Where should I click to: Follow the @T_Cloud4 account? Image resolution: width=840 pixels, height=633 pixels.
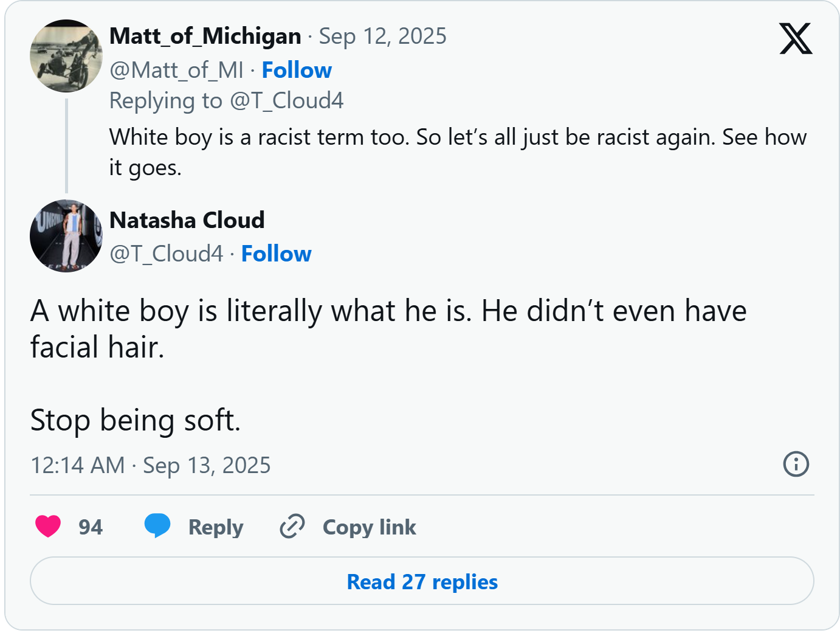point(276,254)
